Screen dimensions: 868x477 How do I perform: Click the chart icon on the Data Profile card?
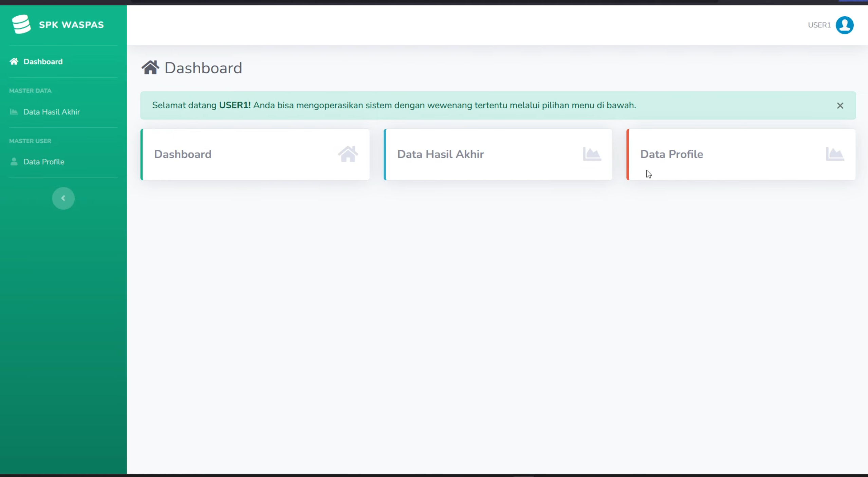pyautogui.click(x=835, y=154)
